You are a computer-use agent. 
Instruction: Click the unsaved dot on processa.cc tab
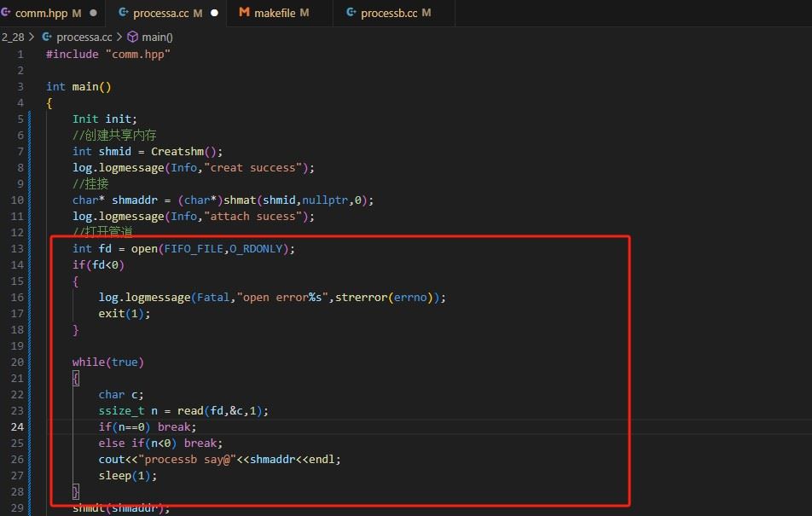(x=214, y=13)
